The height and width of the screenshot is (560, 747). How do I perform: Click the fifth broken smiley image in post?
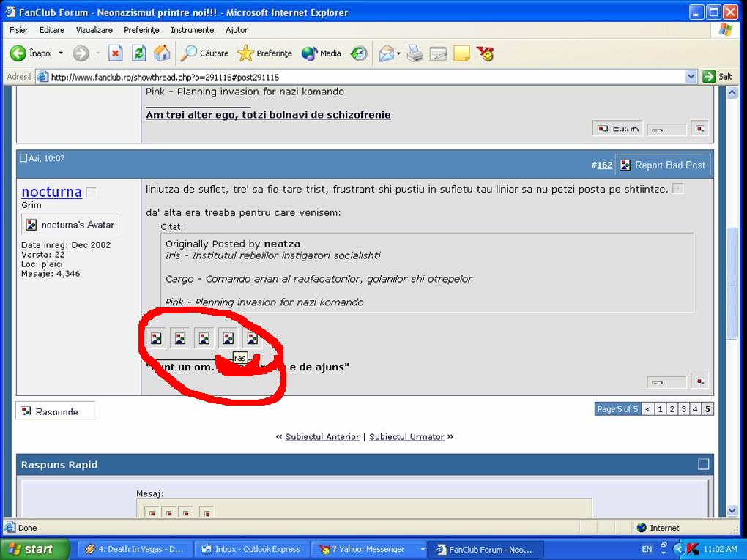pyautogui.click(x=252, y=338)
